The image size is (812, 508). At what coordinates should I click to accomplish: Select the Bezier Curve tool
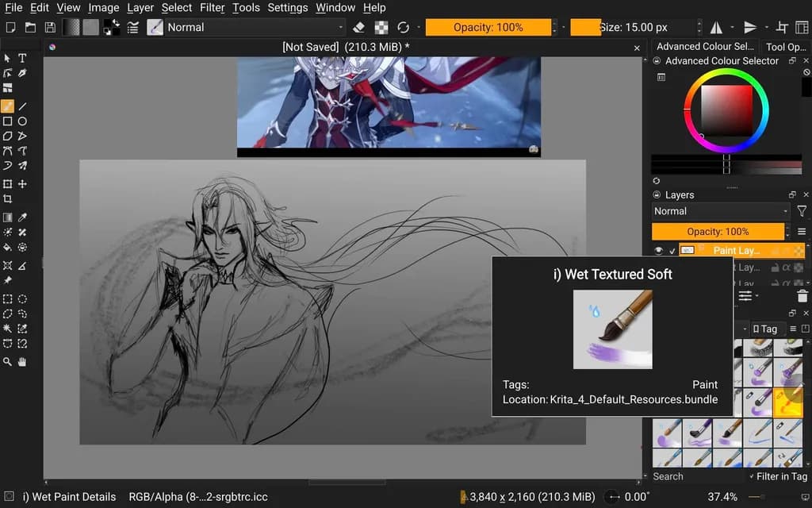7,152
